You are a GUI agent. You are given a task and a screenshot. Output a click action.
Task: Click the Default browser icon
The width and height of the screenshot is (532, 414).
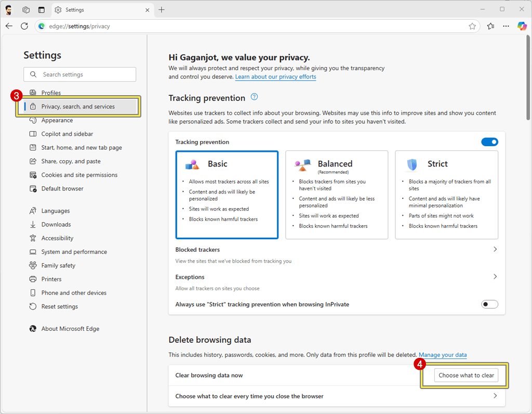click(33, 188)
